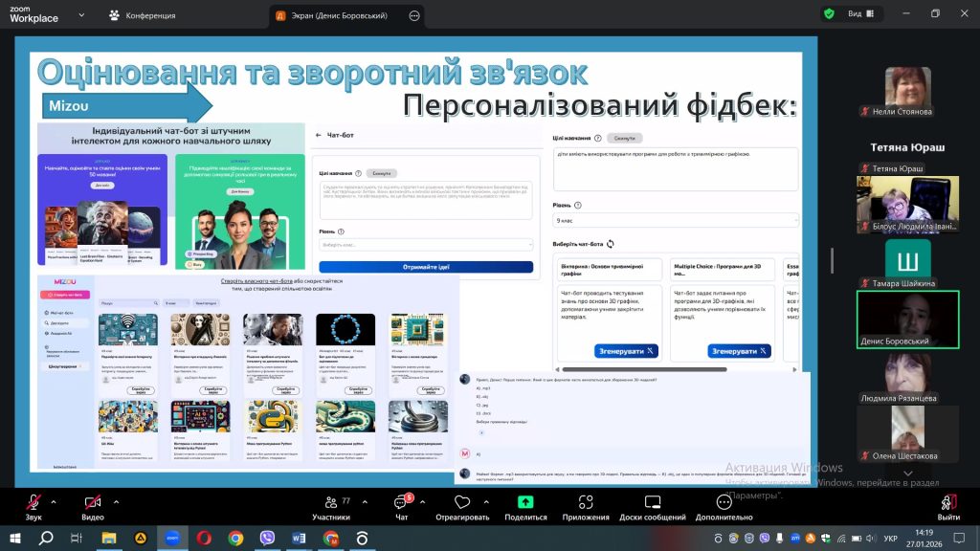This screenshot has height=551, width=980.
Task: Open Дополнительно more options menu
Action: (x=724, y=506)
